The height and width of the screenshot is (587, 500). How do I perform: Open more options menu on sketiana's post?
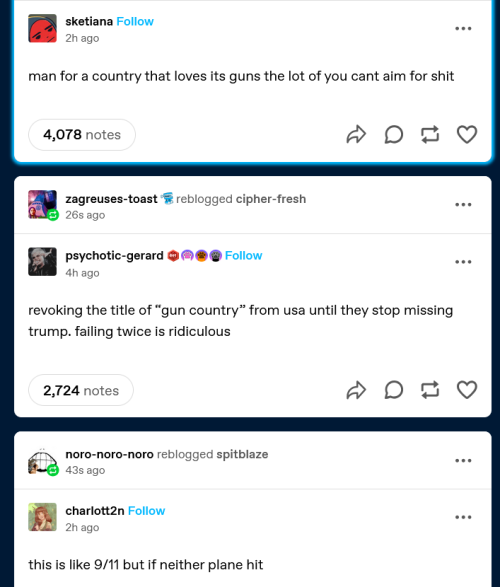tap(463, 28)
